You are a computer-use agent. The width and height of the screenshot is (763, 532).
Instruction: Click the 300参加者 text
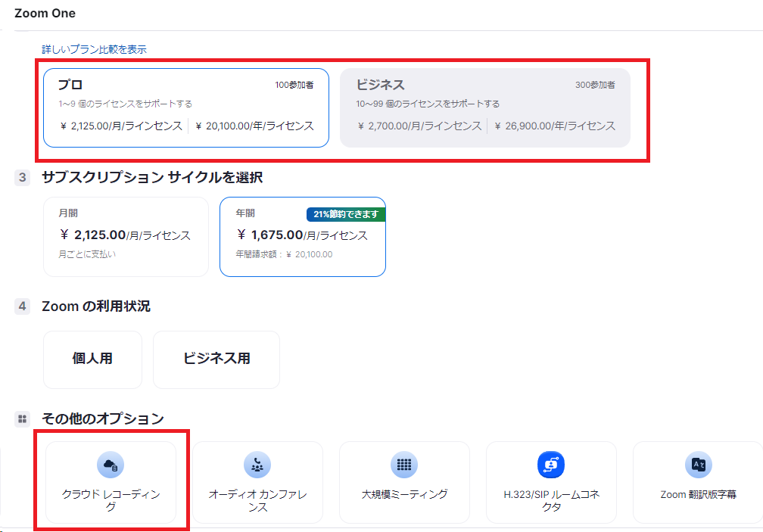(x=595, y=85)
